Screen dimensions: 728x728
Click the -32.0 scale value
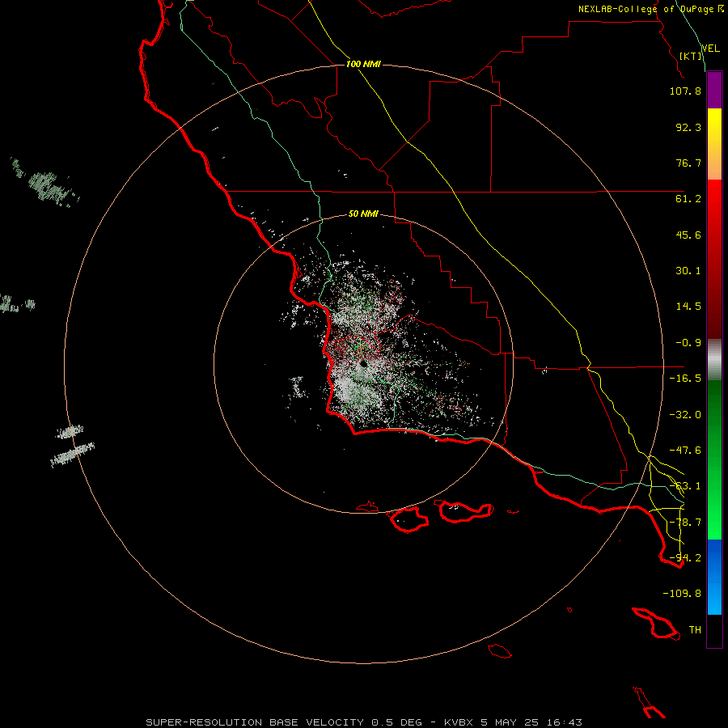coord(685,415)
